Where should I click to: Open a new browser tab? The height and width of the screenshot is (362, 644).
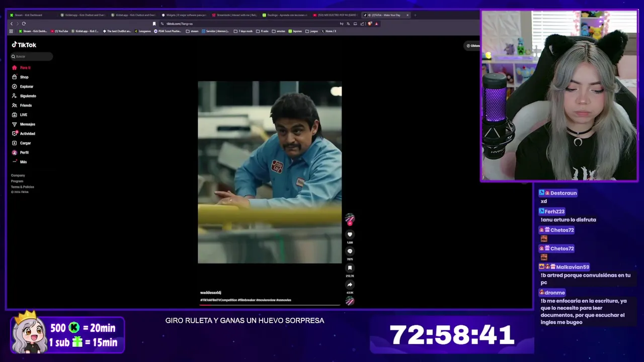pyautogui.click(x=415, y=15)
